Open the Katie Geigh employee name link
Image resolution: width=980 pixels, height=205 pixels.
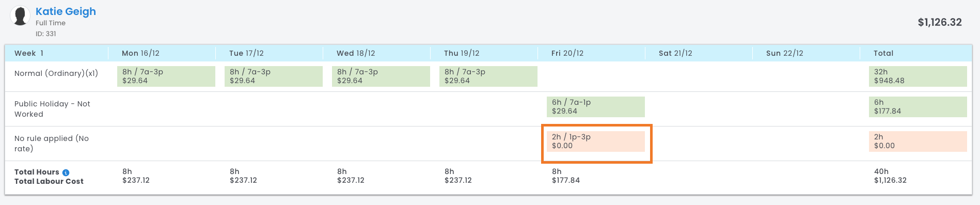pos(66,11)
